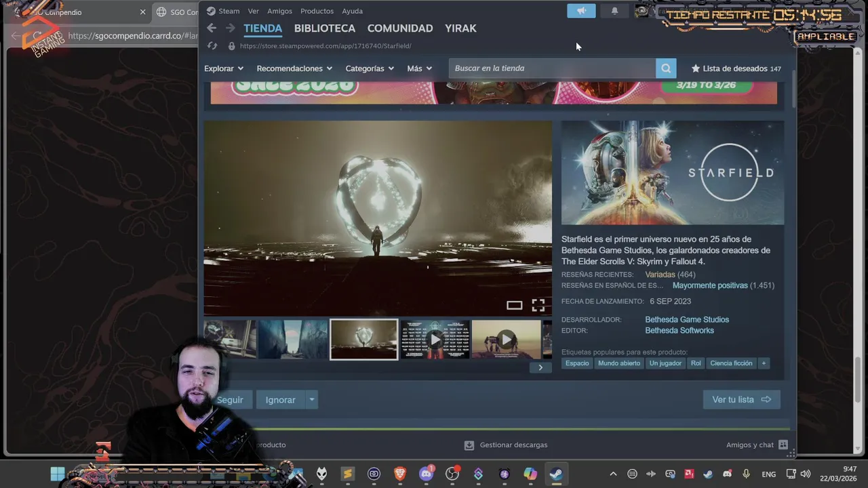Click the Ver tu lista button
Viewport: 868px width, 488px height.
click(x=742, y=400)
